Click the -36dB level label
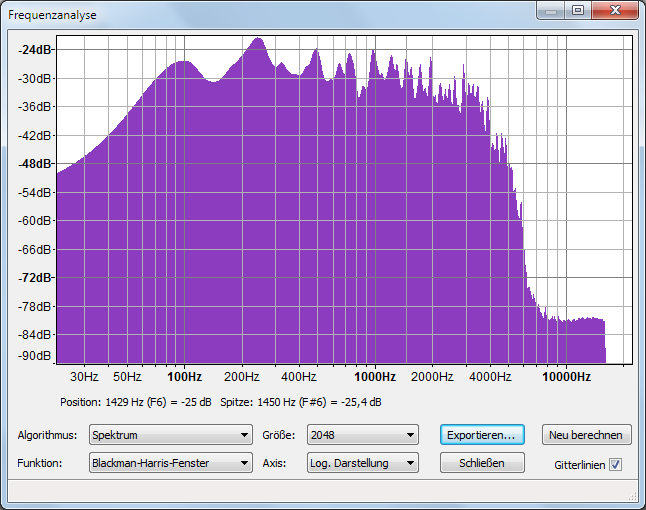This screenshot has height=510, width=646. click(x=35, y=107)
